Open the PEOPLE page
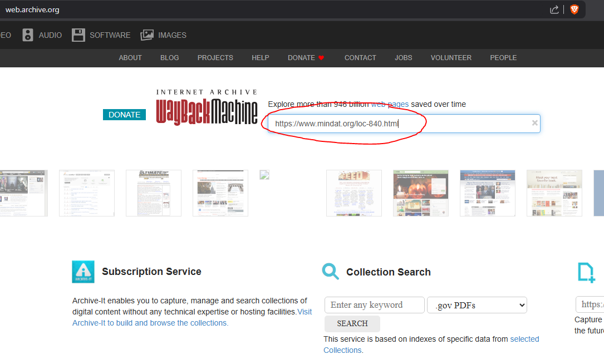Viewport: 604px width, 364px height. 503,58
